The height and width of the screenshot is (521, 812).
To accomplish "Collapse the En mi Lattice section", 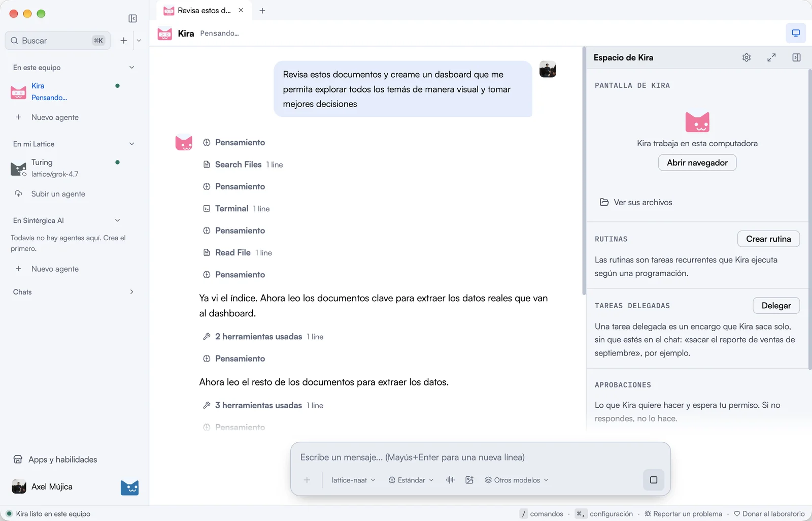I will pyautogui.click(x=131, y=144).
